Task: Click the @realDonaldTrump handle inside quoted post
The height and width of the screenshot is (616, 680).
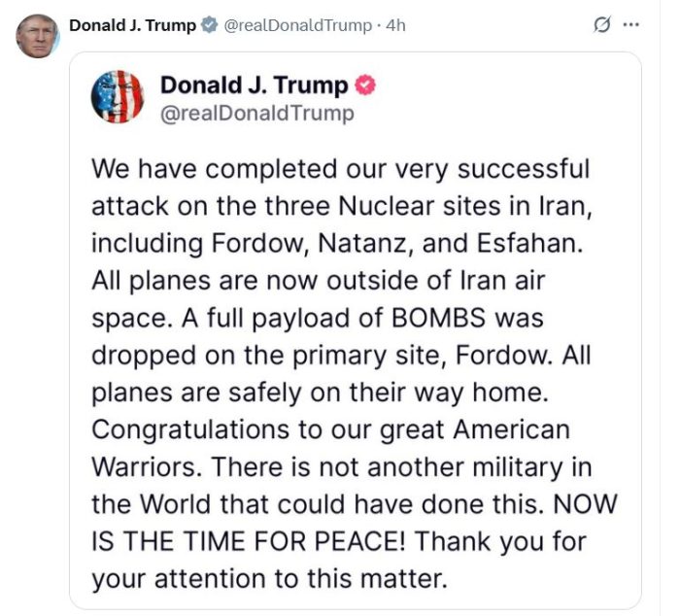Action: [257, 114]
